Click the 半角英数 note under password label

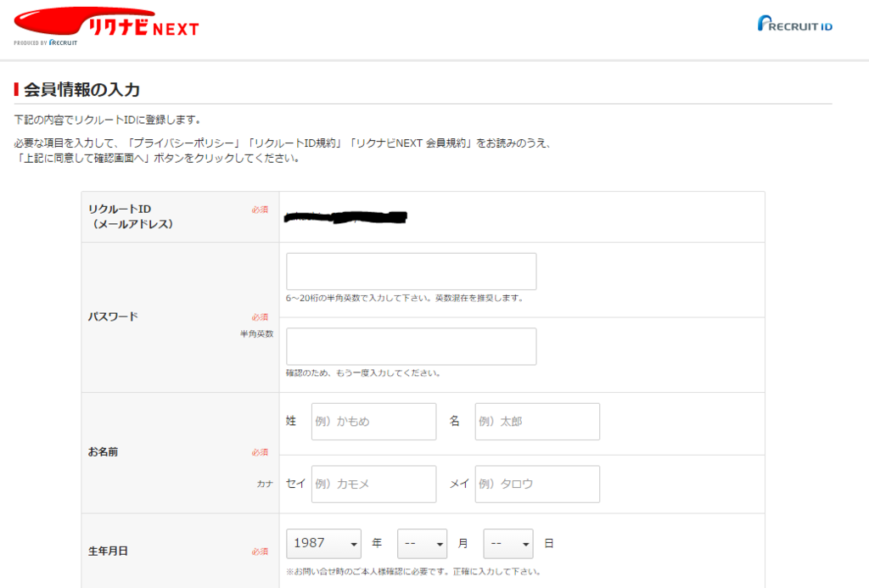[x=256, y=333]
